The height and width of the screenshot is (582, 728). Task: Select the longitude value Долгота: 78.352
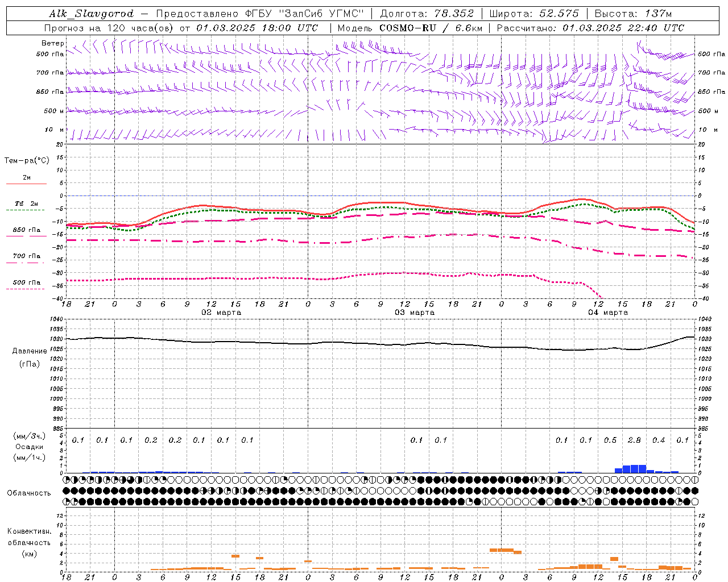[x=427, y=14]
